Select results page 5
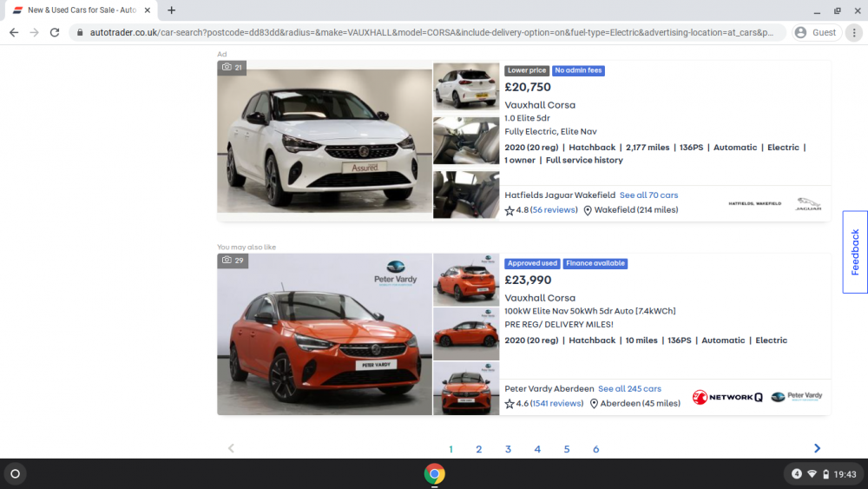 coord(567,450)
